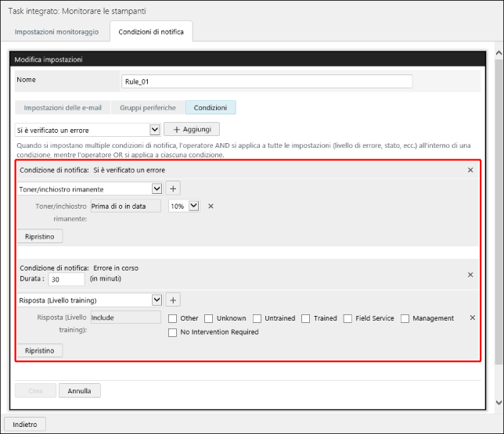Screen dimensions: 504x434
Task: Toggle the Management checkbox
Action: [405, 318]
